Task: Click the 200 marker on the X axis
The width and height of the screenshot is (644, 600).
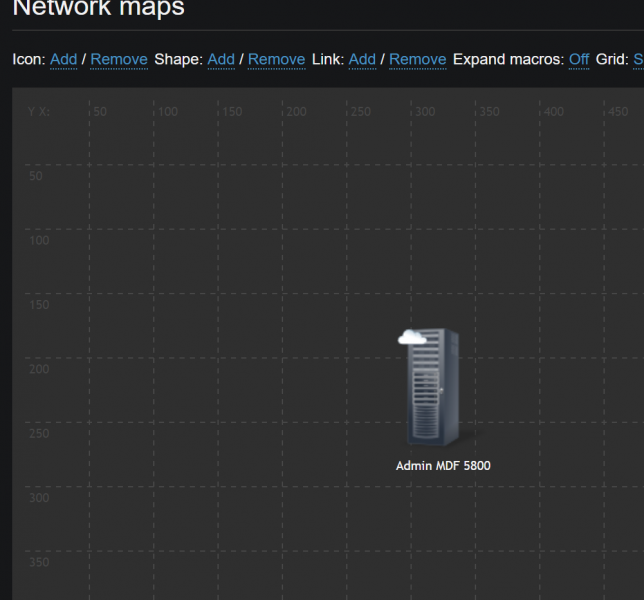Action: coord(296,112)
